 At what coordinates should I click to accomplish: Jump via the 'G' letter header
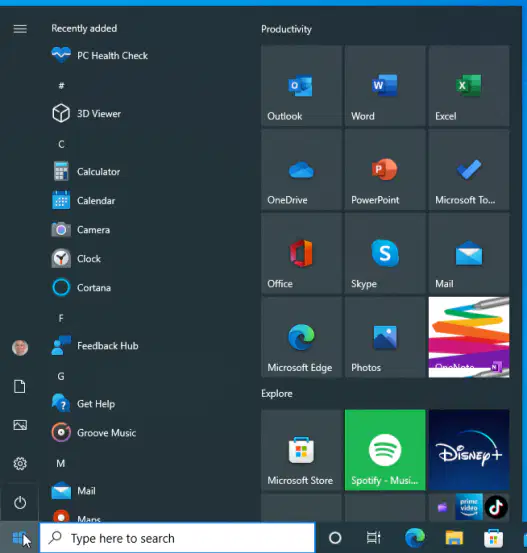tap(61, 376)
